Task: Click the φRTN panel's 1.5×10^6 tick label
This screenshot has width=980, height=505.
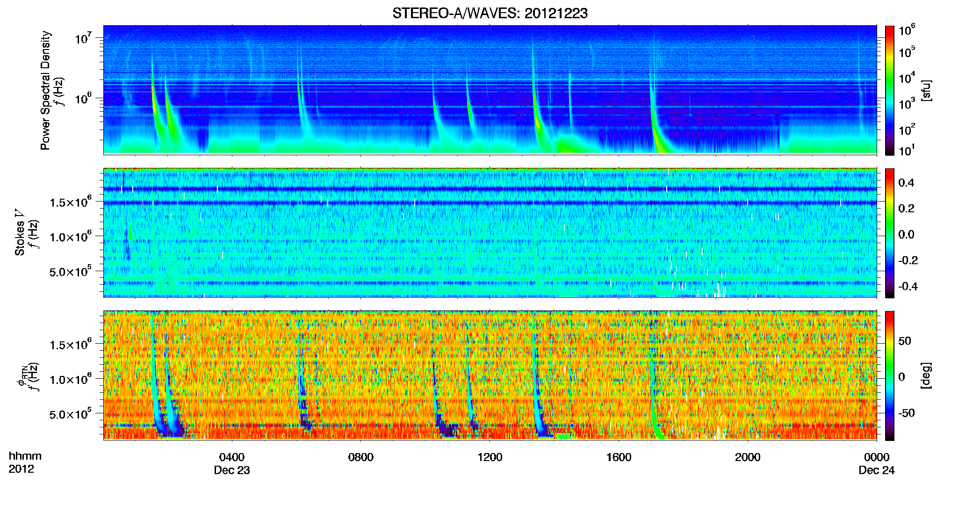Action: pos(71,344)
